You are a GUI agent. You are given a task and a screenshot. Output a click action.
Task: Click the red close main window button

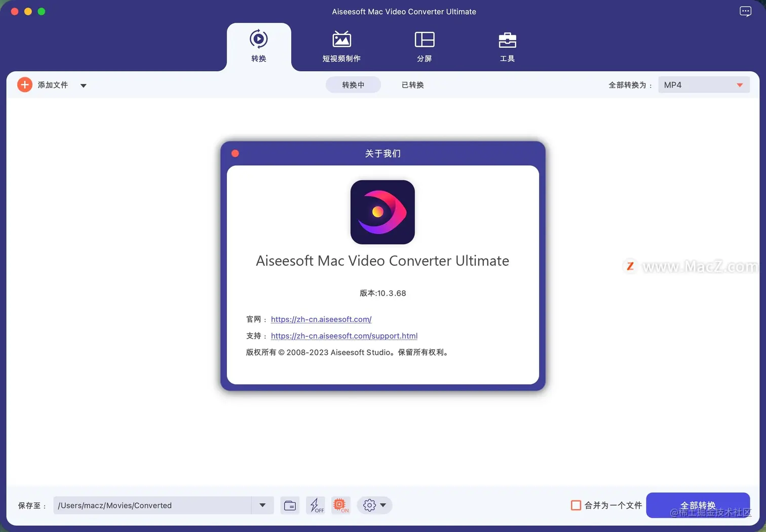point(15,11)
